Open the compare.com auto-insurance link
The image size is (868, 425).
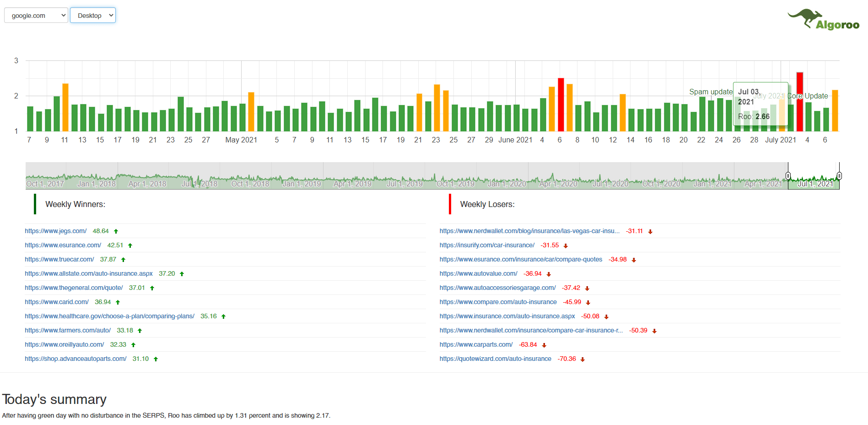tap(498, 302)
